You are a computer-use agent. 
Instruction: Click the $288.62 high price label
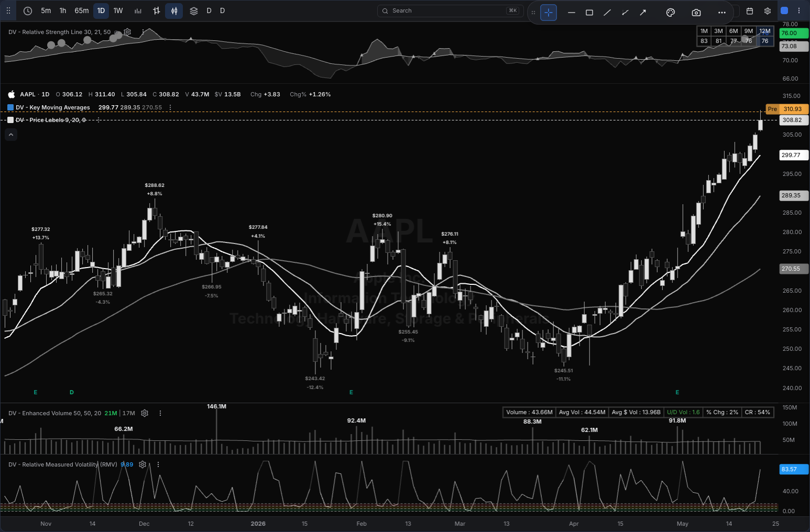155,185
